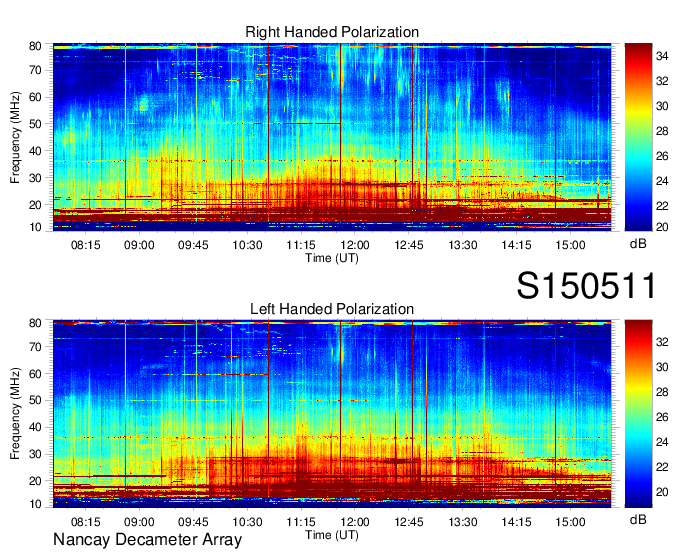Click the 20 MHz tick on Right Handed plot
Screen dimensions: 680x552
click(x=35, y=205)
